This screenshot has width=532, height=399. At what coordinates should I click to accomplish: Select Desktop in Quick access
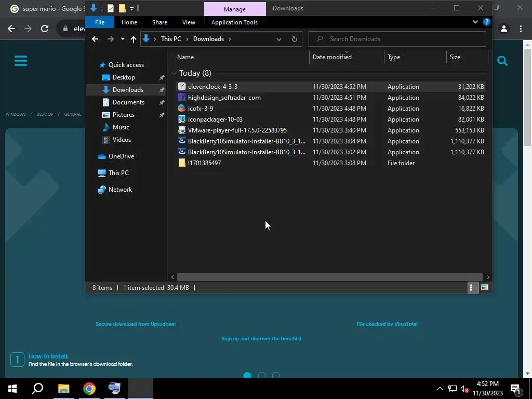click(x=124, y=77)
